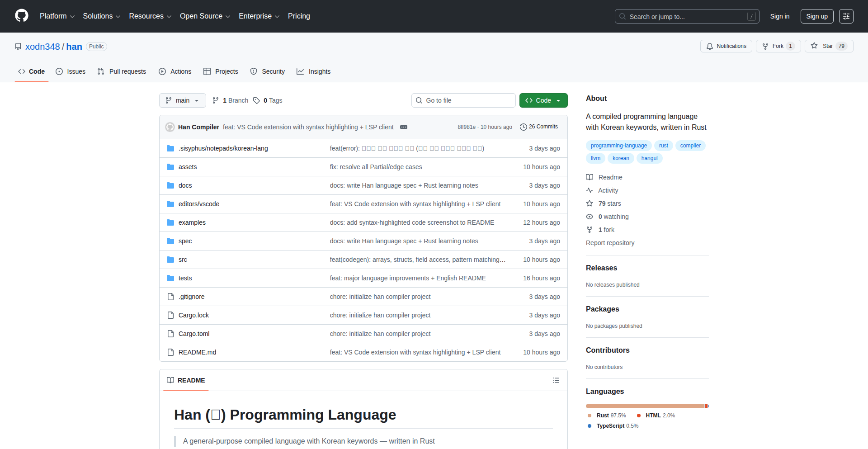Click the header menu icon beside Sign up
Image resolution: width=868 pixels, height=449 pixels.
point(846,16)
